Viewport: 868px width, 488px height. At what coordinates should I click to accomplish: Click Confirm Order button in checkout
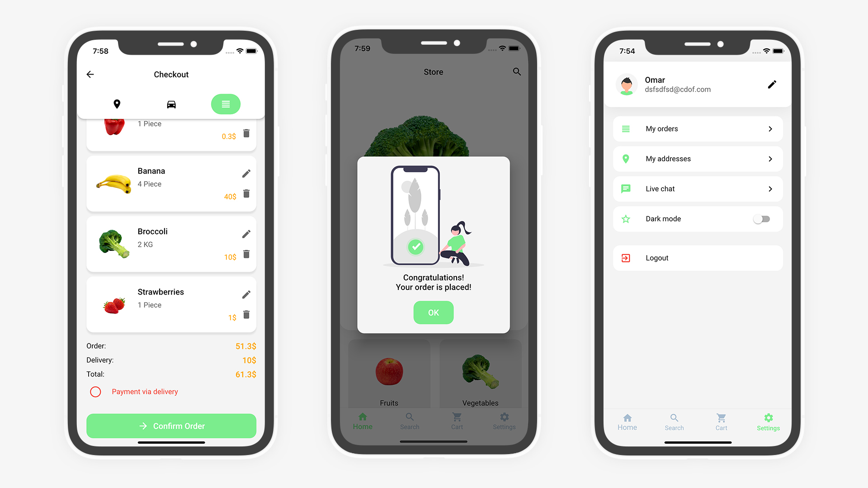pyautogui.click(x=172, y=426)
